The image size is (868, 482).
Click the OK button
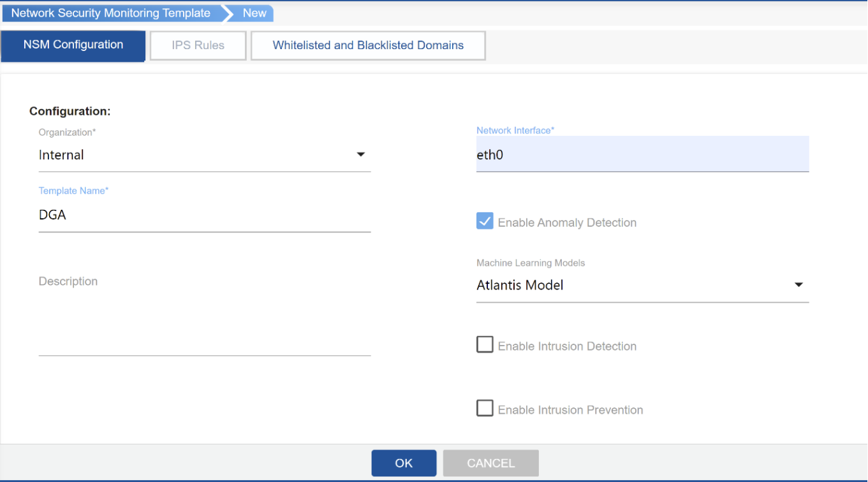click(403, 463)
